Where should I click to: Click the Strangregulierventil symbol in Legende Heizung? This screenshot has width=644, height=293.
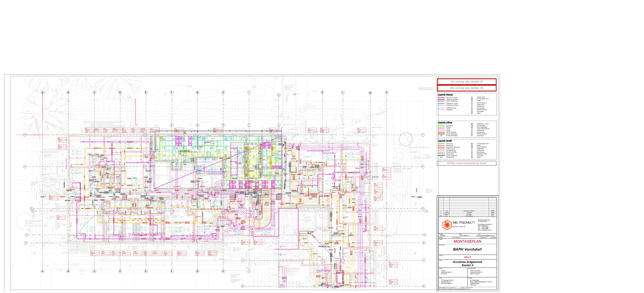472,99
